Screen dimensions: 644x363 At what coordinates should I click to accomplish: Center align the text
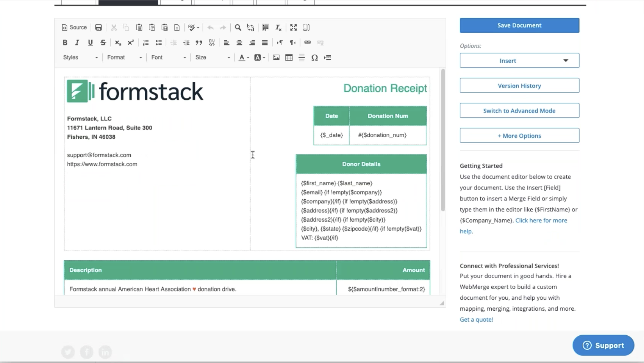point(239,42)
